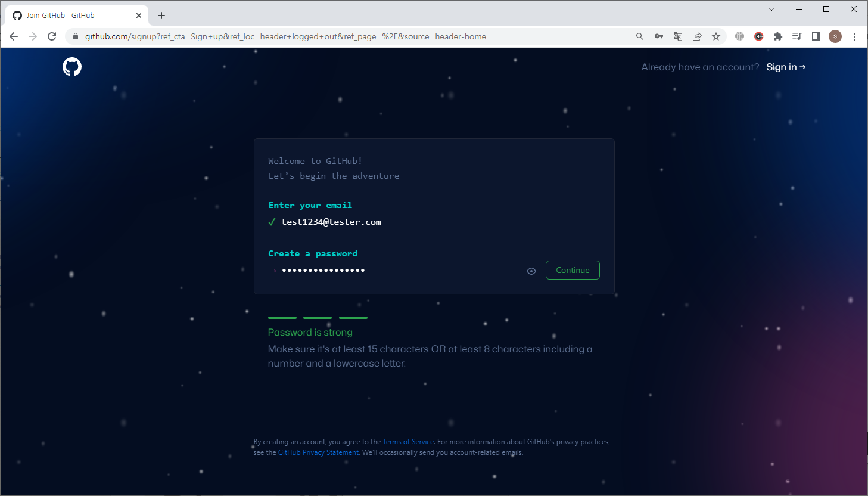This screenshot has width=868, height=496.
Task: Open the Extensions puzzle icon
Action: point(778,36)
